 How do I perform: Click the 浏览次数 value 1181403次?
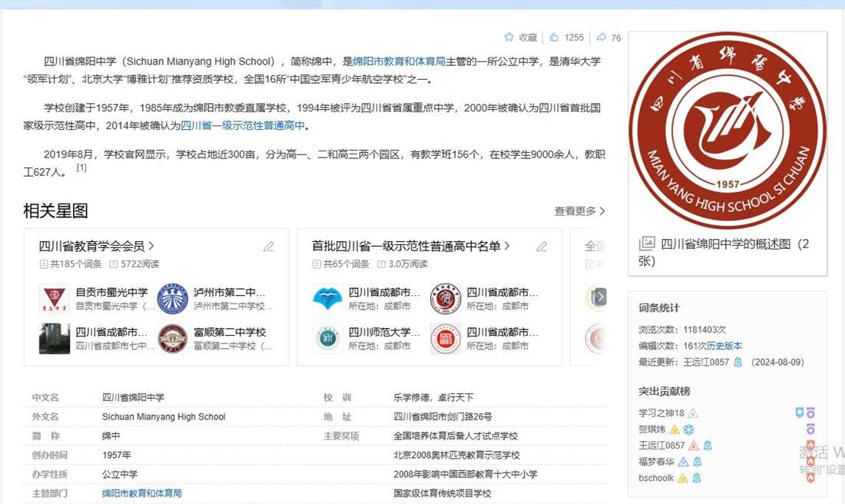pos(704,330)
